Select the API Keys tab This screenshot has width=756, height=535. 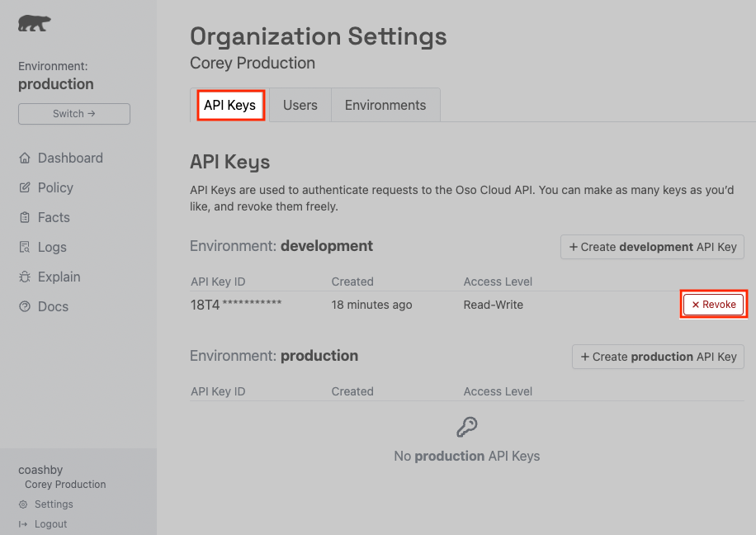(230, 106)
